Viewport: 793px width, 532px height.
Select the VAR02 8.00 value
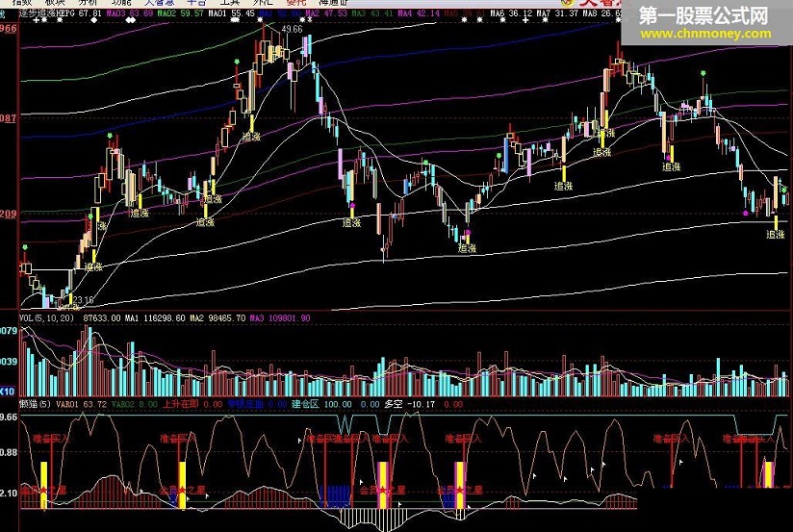135,404
